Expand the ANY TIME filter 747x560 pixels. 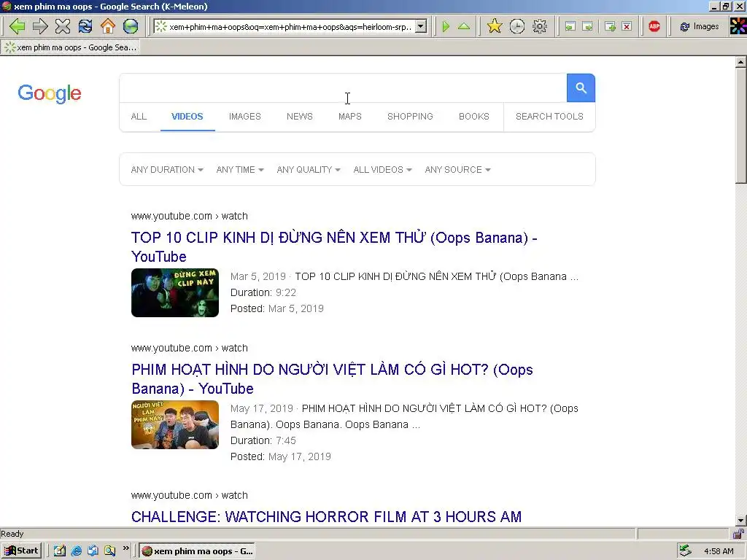pyautogui.click(x=239, y=170)
